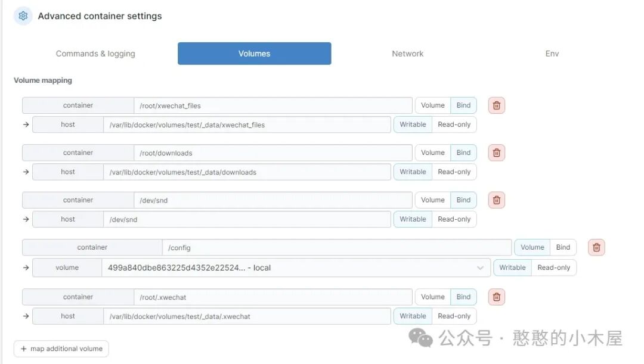644x364 pixels.
Task: Delete the /config volume mapping
Action: [x=596, y=247]
